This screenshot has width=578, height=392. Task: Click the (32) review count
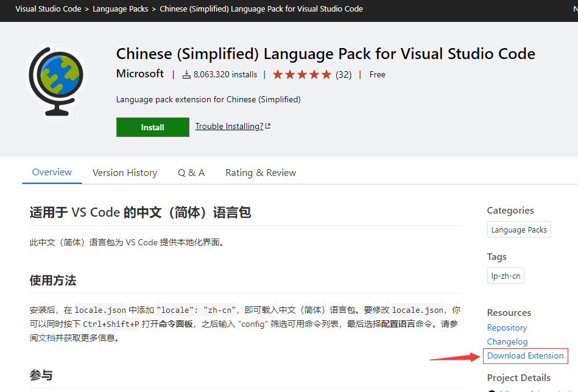[x=344, y=75]
